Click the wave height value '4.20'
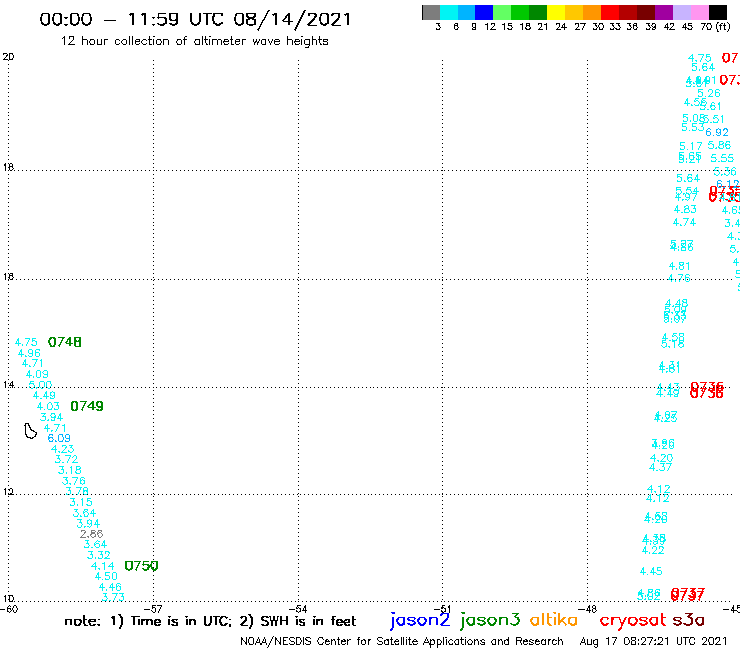740x650 pixels. [x=662, y=458]
